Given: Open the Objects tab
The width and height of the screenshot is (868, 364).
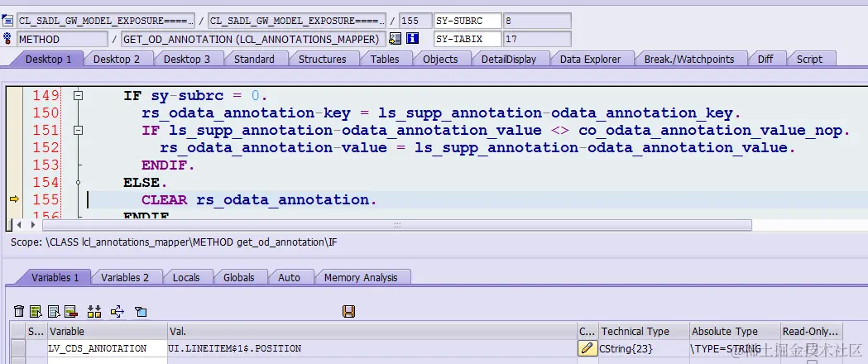Looking at the screenshot, I should coord(440,60).
